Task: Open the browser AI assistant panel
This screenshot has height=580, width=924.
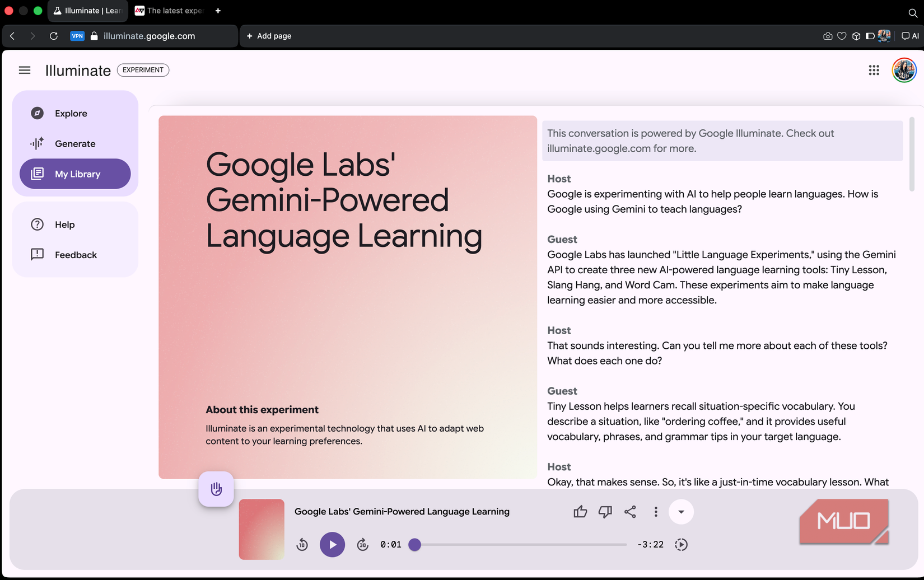Action: point(909,36)
